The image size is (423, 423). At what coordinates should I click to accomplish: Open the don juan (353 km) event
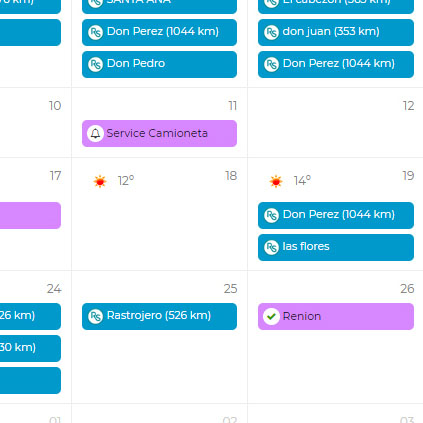[336, 32]
